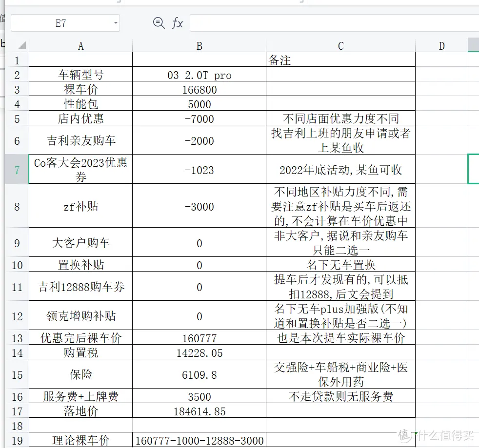The image size is (479, 448).
Task: Click note 不走贷款则无服务费
Action: (x=340, y=396)
